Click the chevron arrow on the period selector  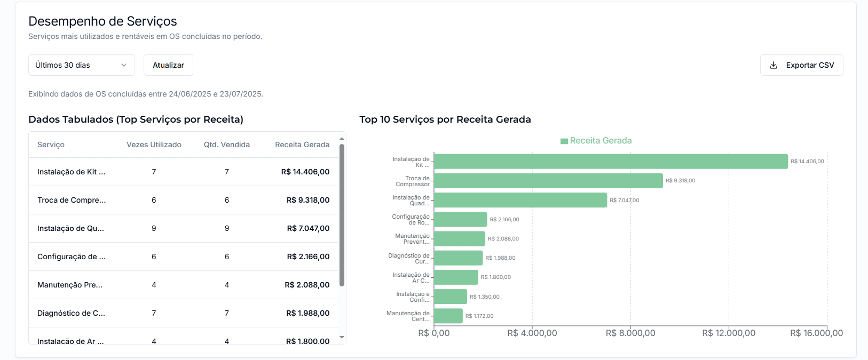124,65
